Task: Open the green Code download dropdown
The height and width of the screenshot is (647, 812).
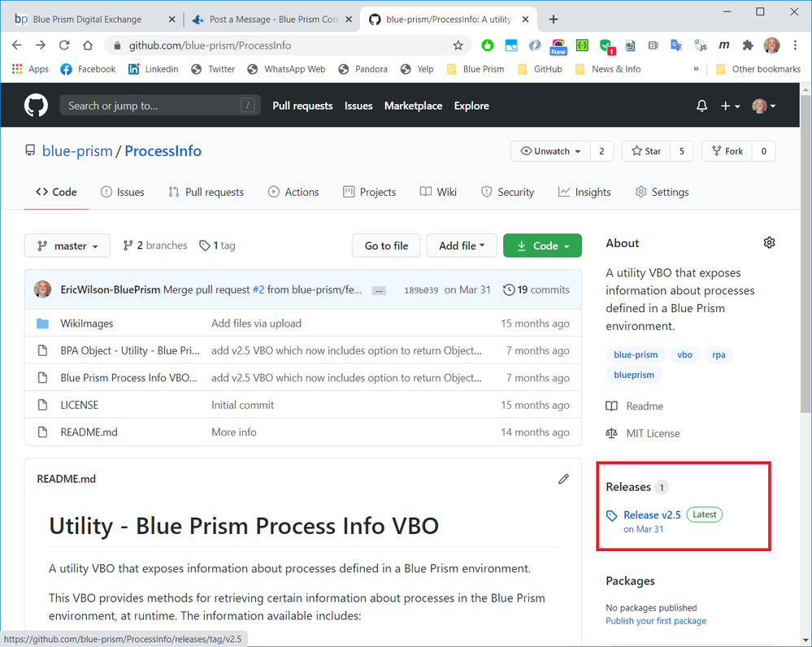Action: click(542, 245)
